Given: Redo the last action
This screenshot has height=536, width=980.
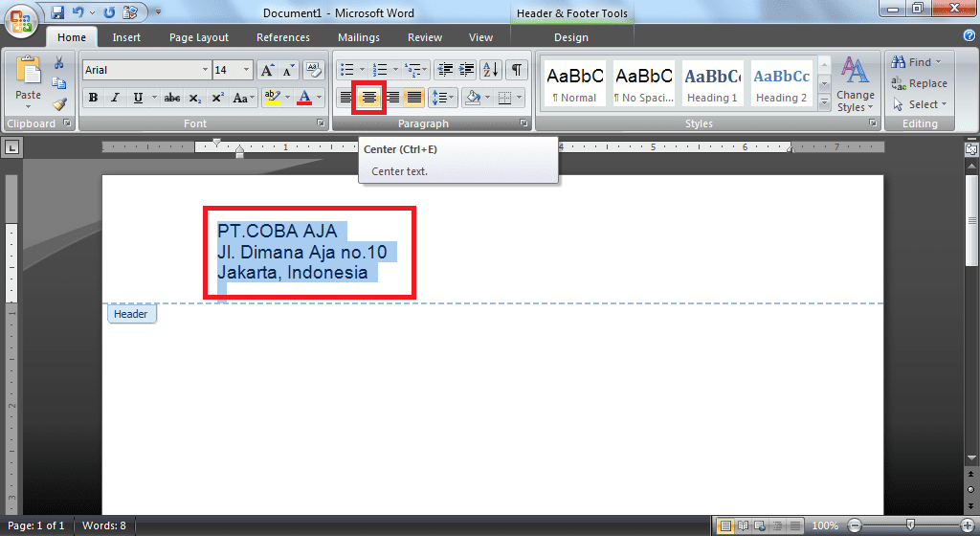Looking at the screenshot, I should (109, 11).
